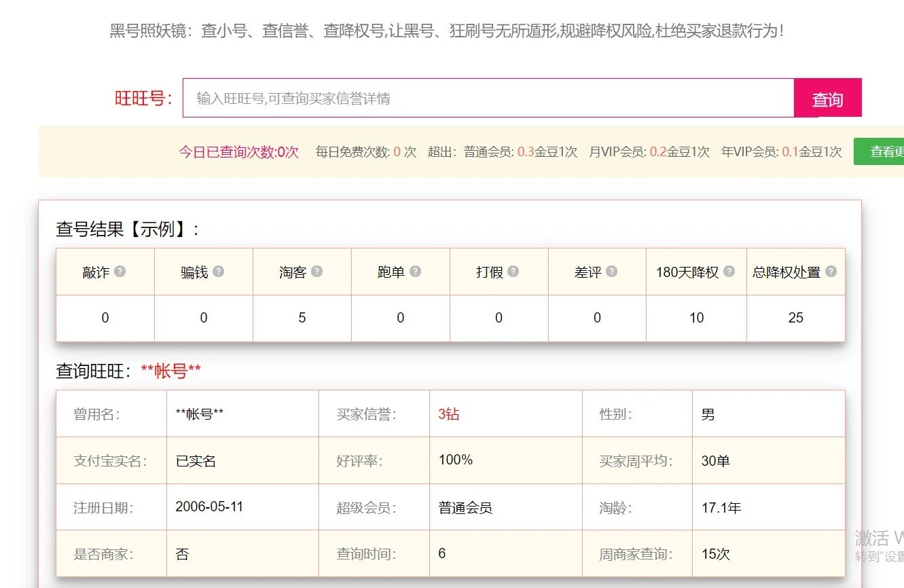Select the 敲诈 column header
Screen dimensions: 904x588
point(105,272)
